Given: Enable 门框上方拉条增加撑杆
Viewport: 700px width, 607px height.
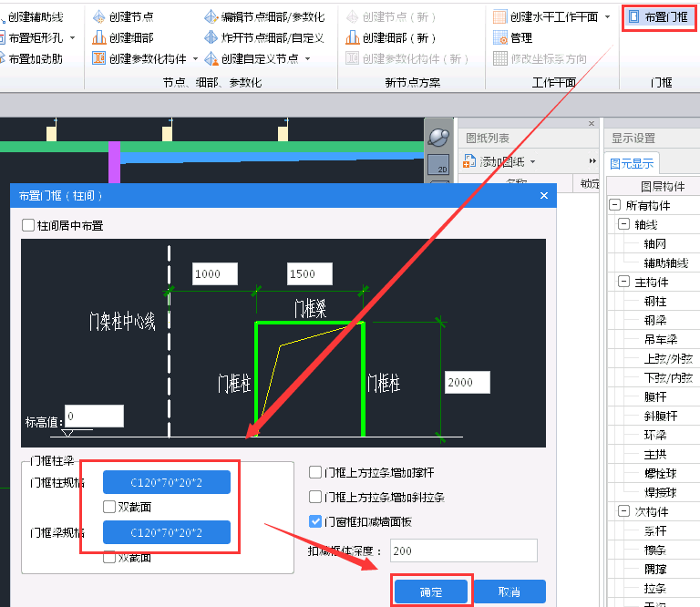Looking at the screenshot, I should coord(315,472).
